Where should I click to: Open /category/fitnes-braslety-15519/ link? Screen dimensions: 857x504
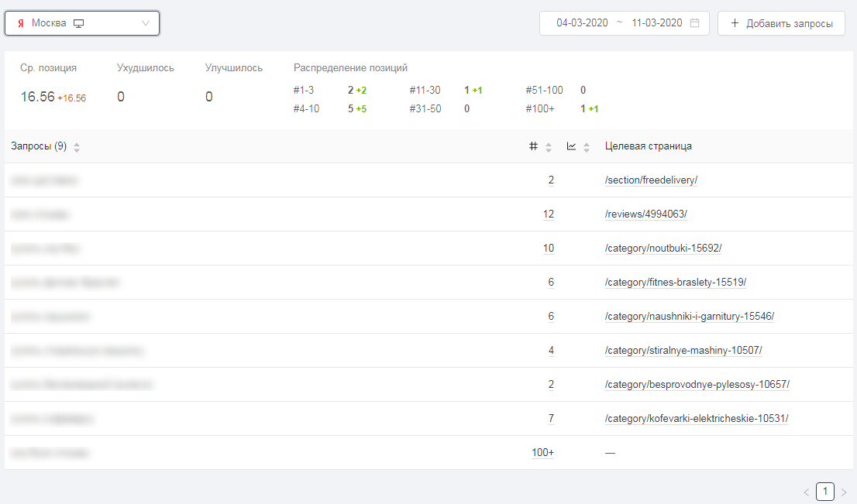(675, 283)
